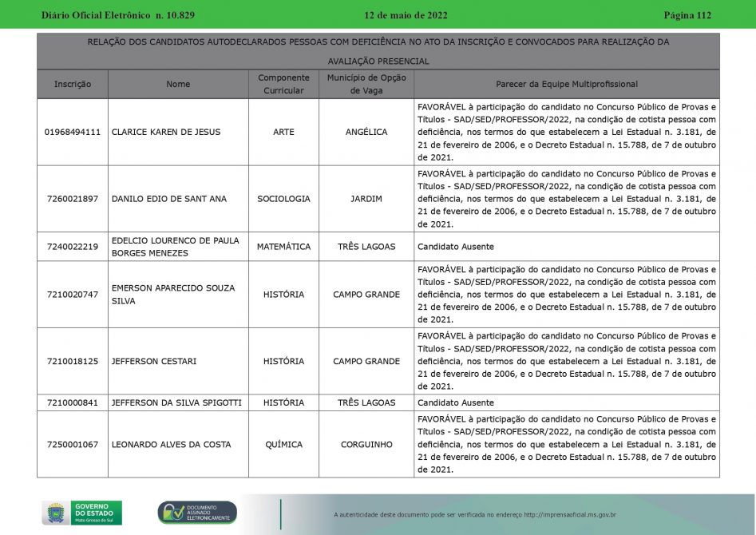The image size is (756, 535).
Task: Open the imprensaoficial.ms.gov.br link in the footer
Action: (570, 515)
